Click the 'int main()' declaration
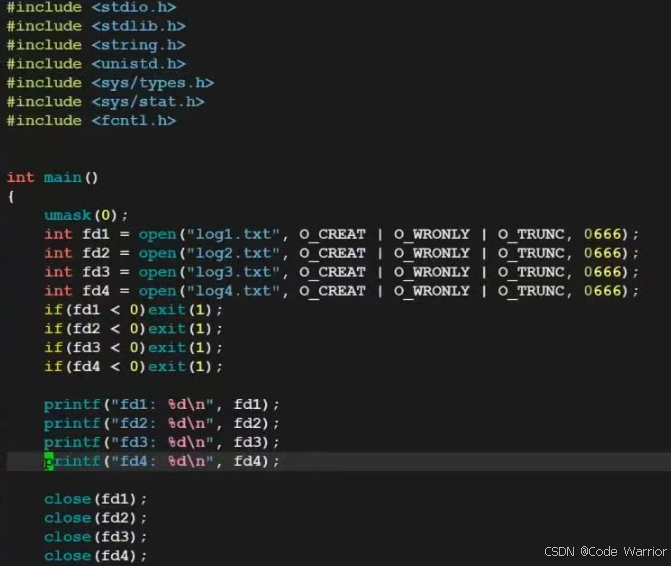671x566 pixels. click(52, 177)
